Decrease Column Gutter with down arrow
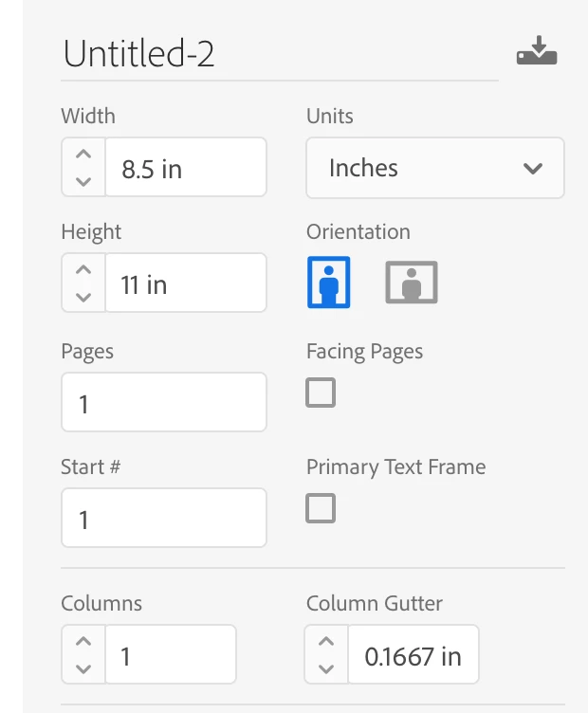The height and width of the screenshot is (713, 588). [326, 668]
